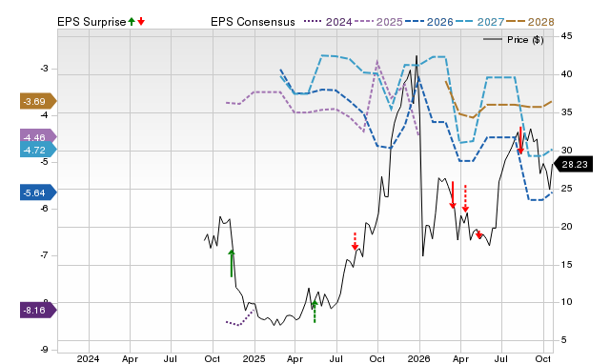Click the EPS Surprise legend label
The image size is (610, 364).
click(x=91, y=22)
